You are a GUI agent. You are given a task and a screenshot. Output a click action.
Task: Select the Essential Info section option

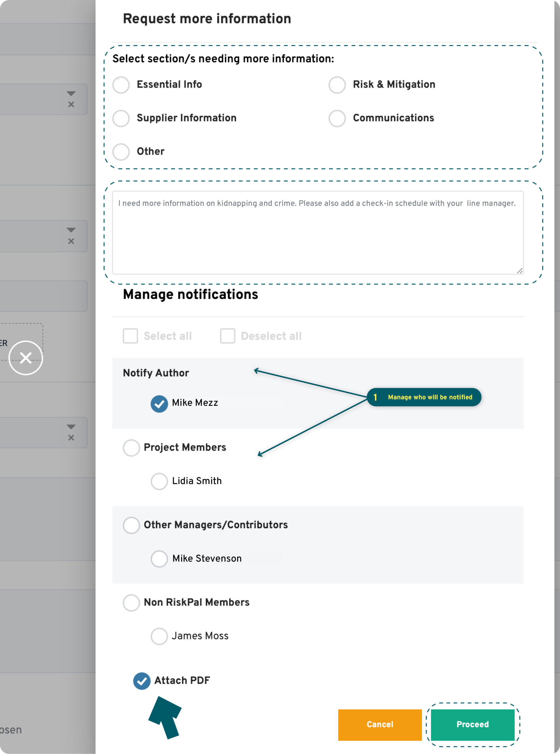[x=121, y=85]
